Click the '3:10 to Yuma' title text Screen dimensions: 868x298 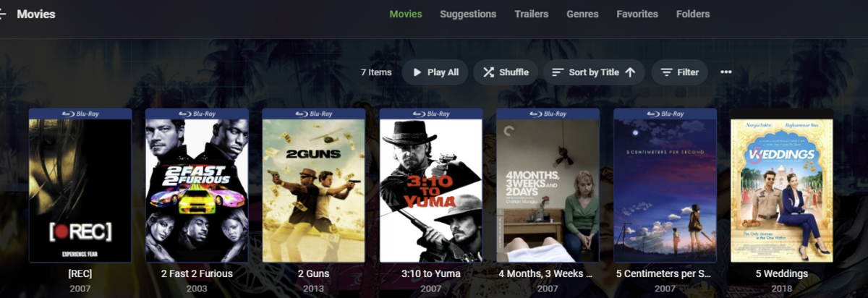[431, 274]
